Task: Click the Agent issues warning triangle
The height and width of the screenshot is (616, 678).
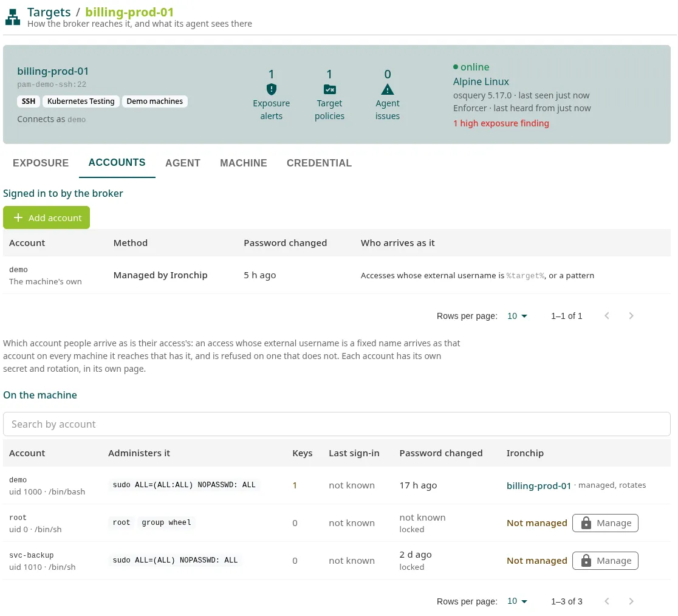Action: point(388,89)
